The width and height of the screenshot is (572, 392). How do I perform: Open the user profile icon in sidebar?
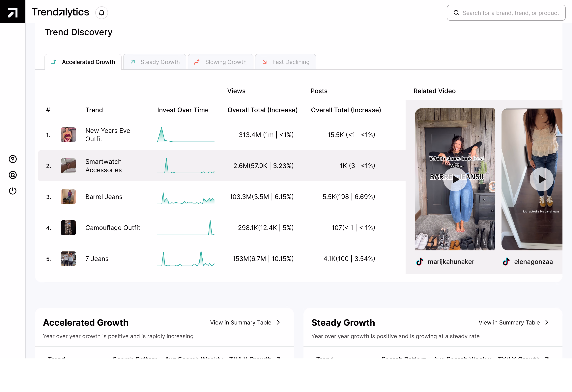pos(13,175)
